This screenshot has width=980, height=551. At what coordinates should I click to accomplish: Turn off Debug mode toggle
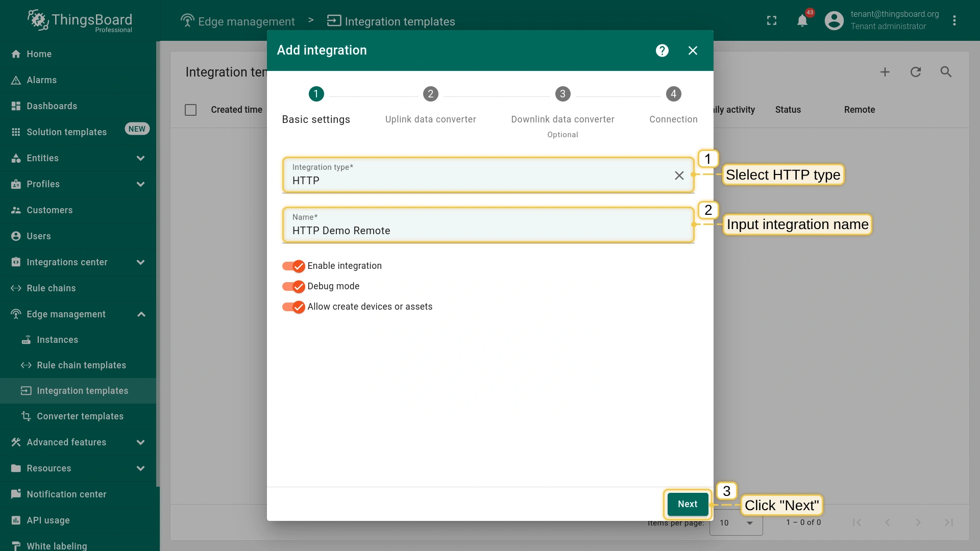pyautogui.click(x=293, y=286)
